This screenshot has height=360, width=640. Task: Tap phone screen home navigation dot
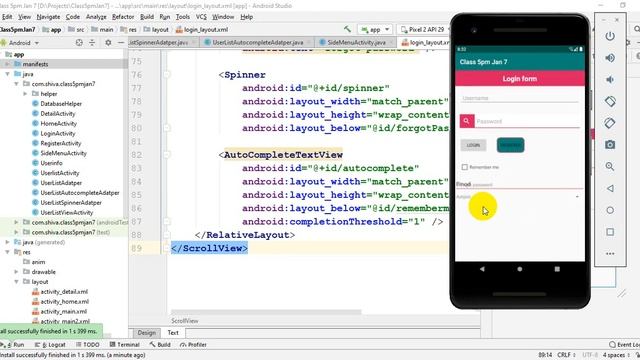tap(520, 269)
